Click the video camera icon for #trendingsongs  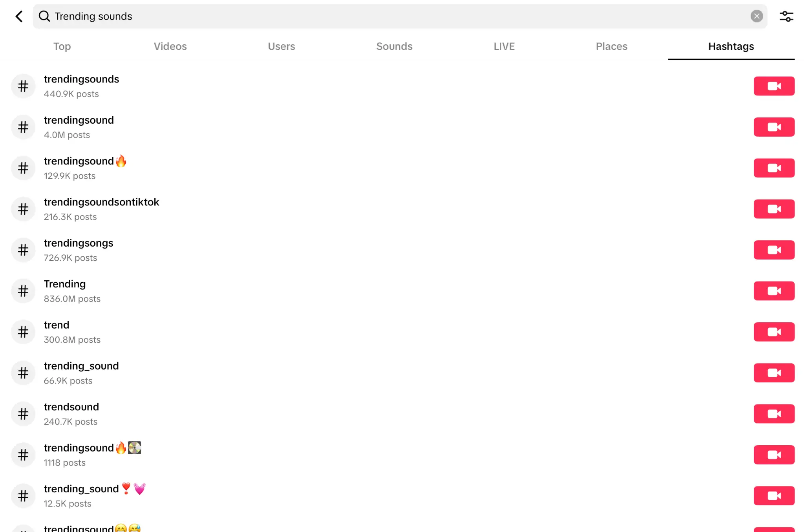(774, 249)
